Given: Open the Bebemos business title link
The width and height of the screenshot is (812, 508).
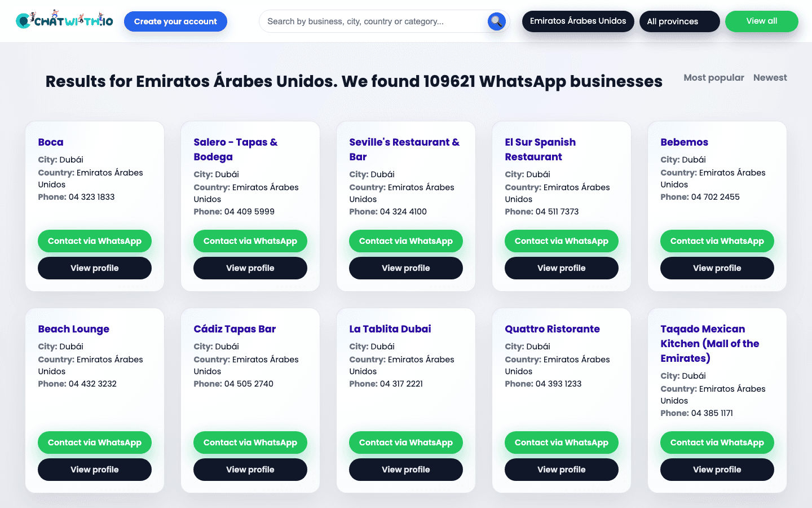Looking at the screenshot, I should pos(684,142).
